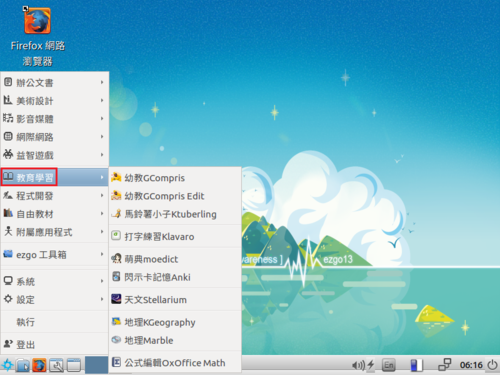Viewport: 500px width, 375px height.
Task: Click the show desktop taskbar icon
Action: 74,365
